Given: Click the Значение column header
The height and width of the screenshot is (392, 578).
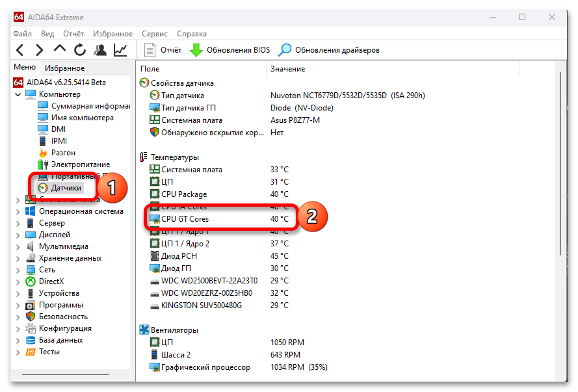Looking at the screenshot, I should (287, 69).
